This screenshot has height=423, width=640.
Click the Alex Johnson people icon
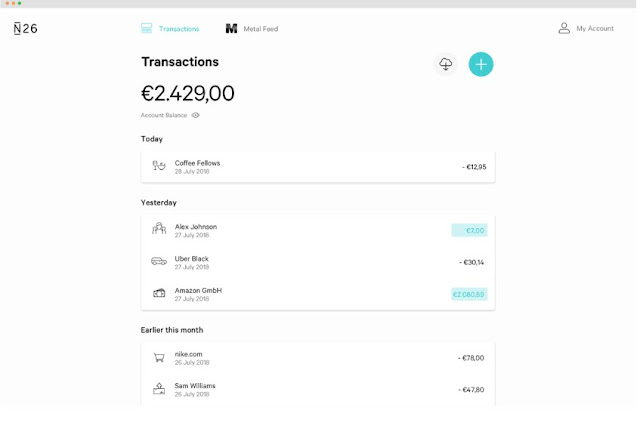pos(159,229)
